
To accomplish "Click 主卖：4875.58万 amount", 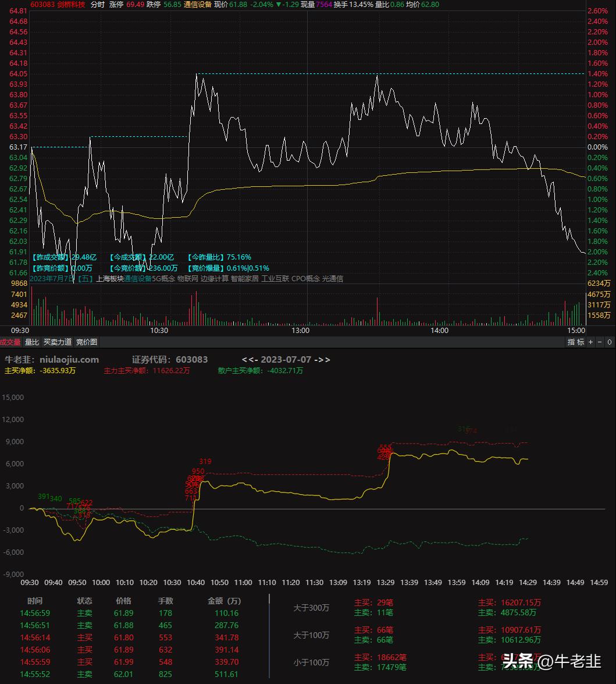I will [507, 612].
